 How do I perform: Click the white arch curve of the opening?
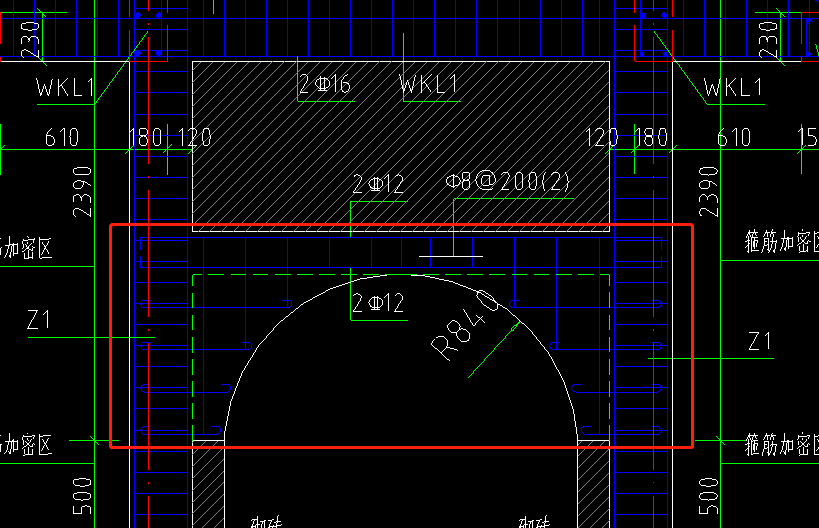pyautogui.click(x=401, y=275)
